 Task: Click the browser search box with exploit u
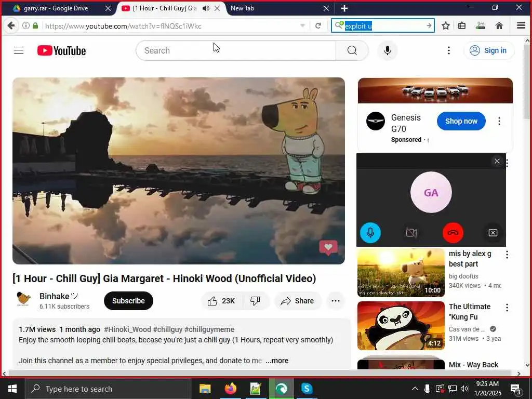pyautogui.click(x=383, y=26)
